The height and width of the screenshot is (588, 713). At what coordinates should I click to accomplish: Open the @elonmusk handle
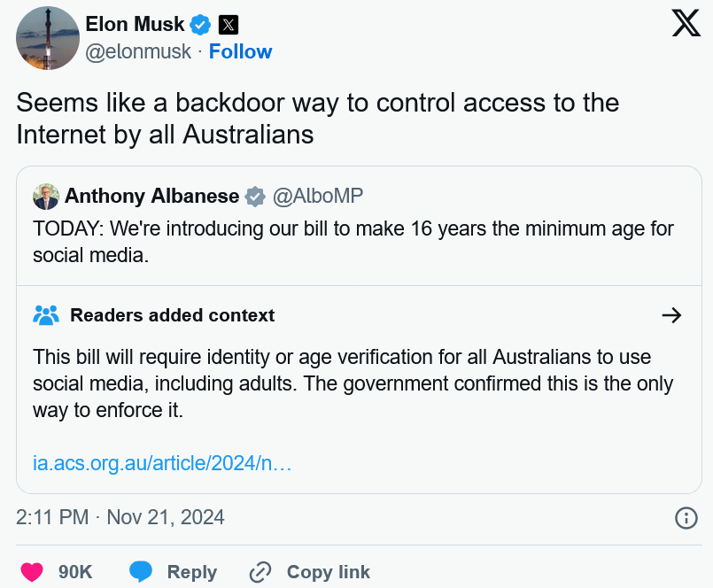138,51
